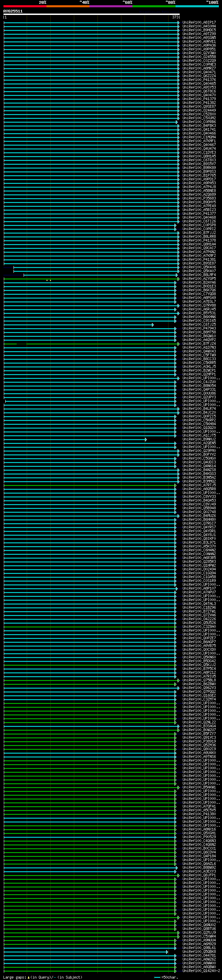Click the 373 end position label
Image resolution: width=222 pixels, height=980 pixels.
tap(175, 17)
